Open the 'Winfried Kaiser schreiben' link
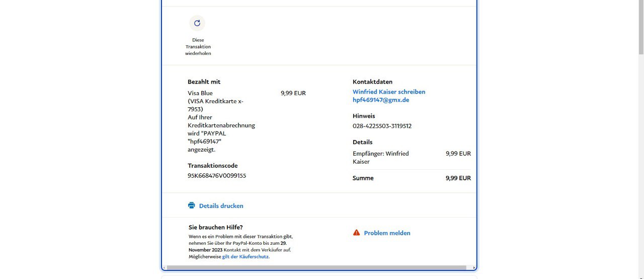Image resolution: width=644 pixels, height=279 pixels. tap(389, 92)
